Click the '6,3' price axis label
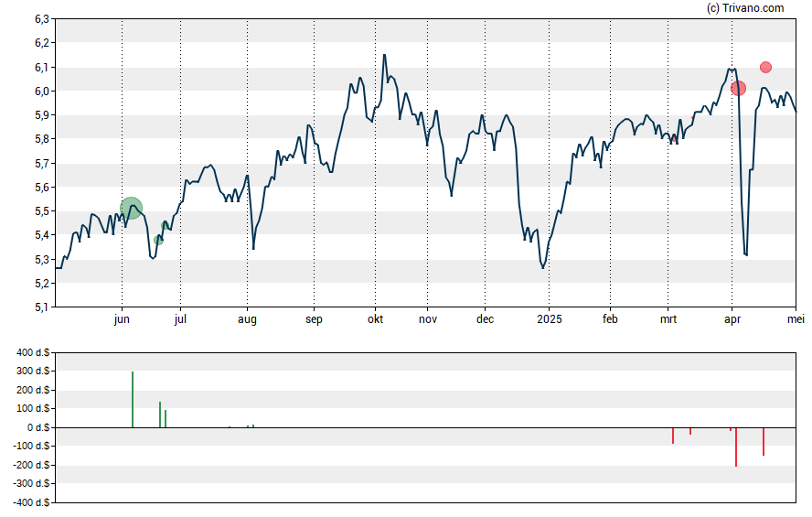 point(42,19)
